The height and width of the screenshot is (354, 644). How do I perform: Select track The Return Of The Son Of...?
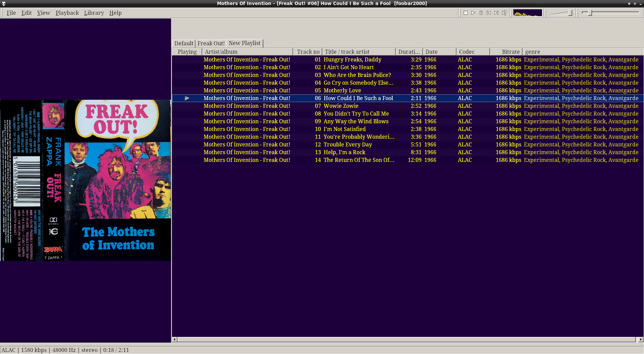408,160
